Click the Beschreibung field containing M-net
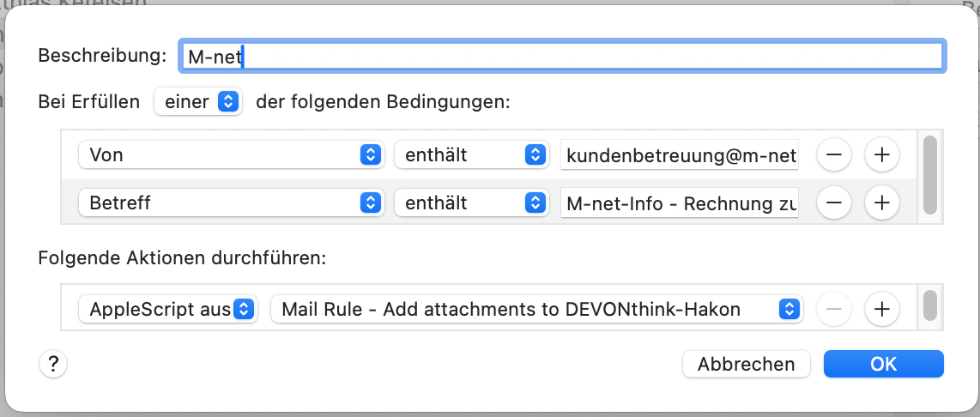980x417 pixels. pos(562,56)
